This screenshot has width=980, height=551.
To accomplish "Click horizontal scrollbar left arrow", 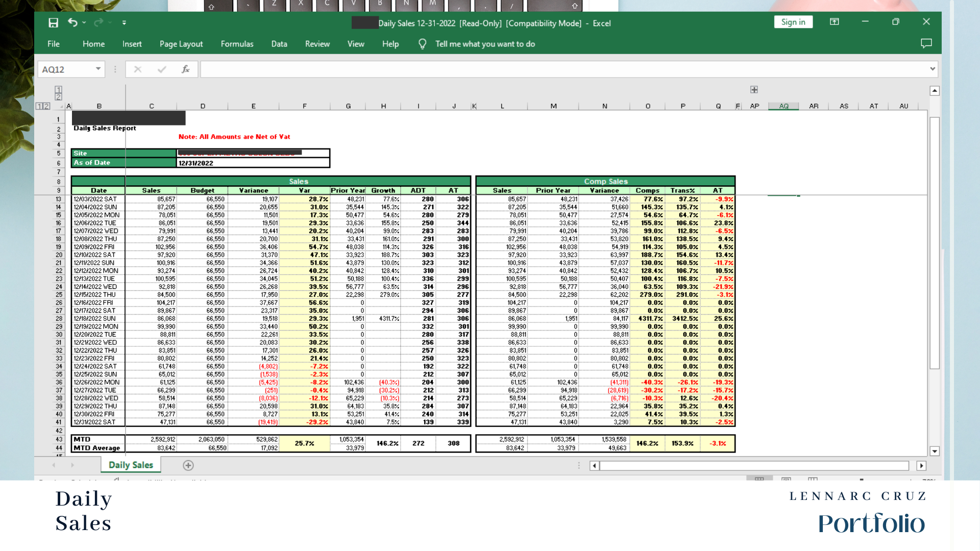I will tap(594, 466).
